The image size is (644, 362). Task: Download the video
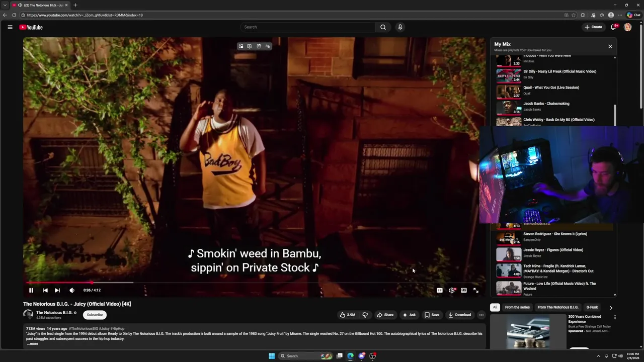click(460, 315)
